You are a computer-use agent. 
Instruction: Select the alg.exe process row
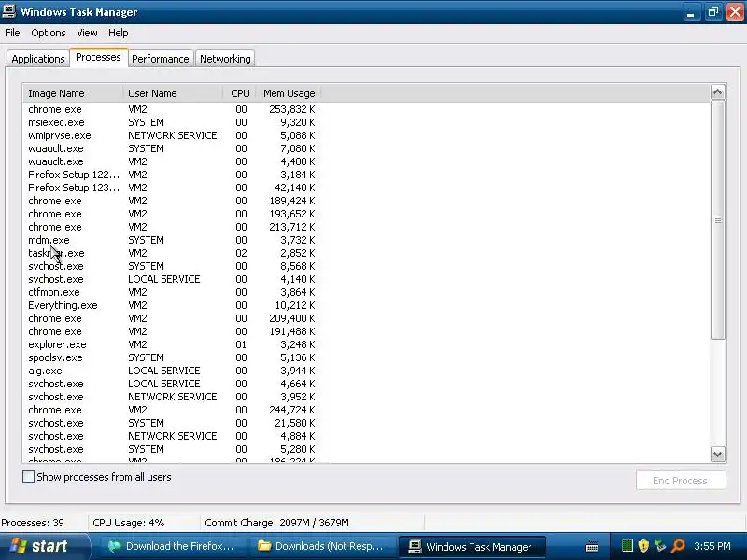(x=172, y=371)
